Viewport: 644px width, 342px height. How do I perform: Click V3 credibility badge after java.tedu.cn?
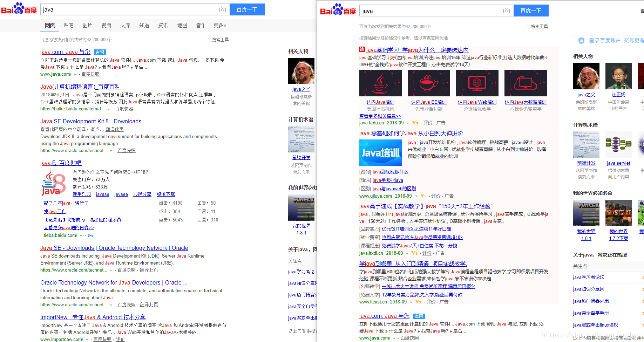point(415,123)
